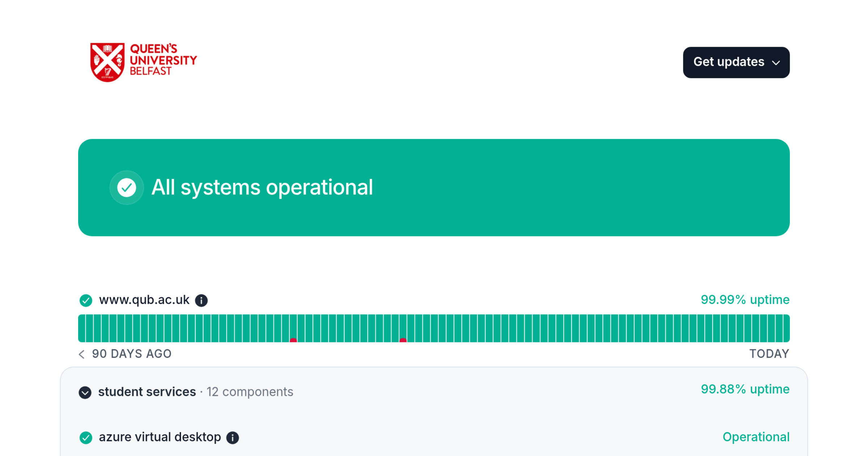Open the Get updates dropdown
The image size is (868, 456).
click(736, 62)
